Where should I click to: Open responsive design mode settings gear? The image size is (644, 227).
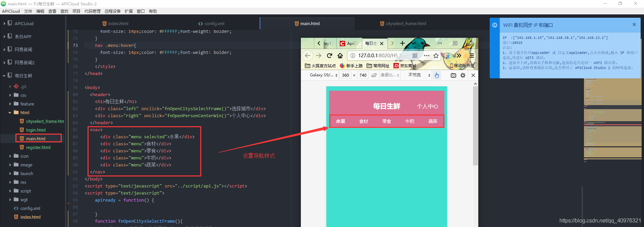click(x=463, y=75)
